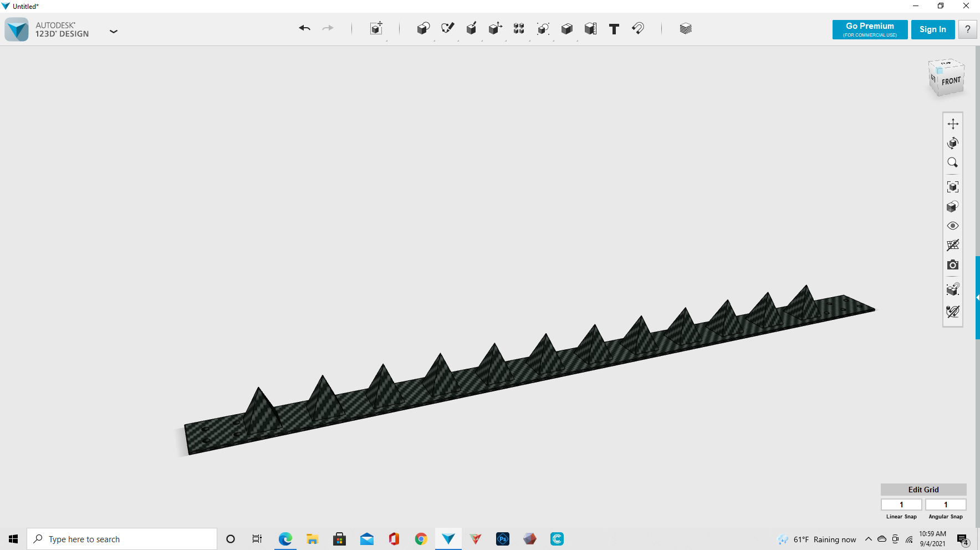
Task: Open the Primitives tool
Action: (x=423, y=28)
